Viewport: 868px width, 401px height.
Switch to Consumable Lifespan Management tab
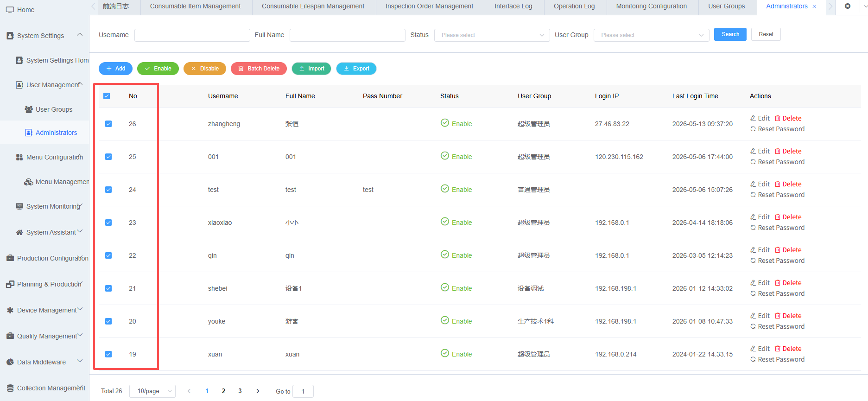tap(313, 6)
